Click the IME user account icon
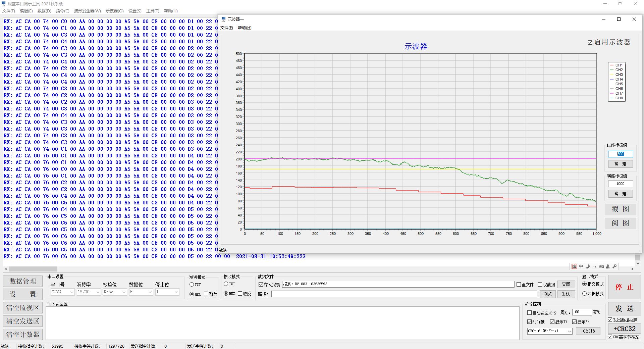This screenshot has height=349, width=644. tap(608, 266)
